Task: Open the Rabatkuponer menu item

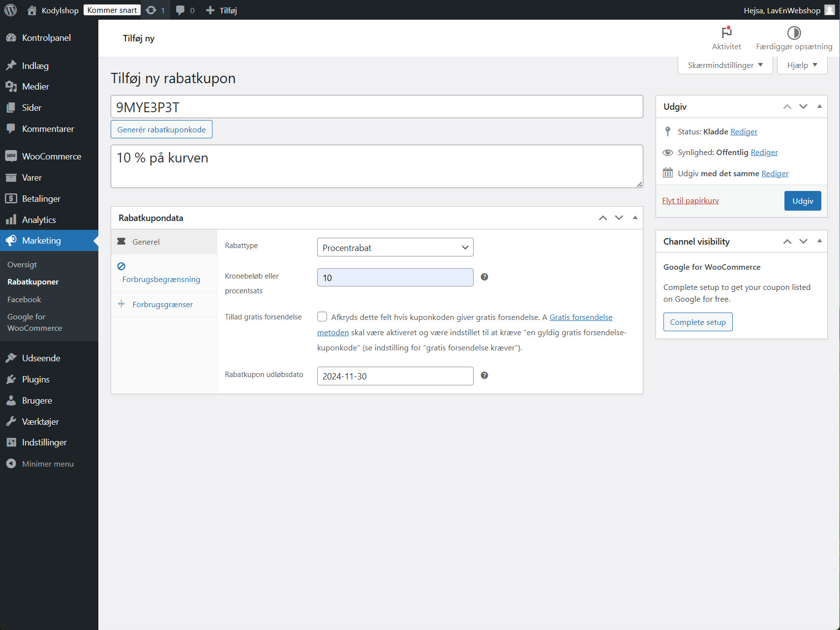Action: [x=32, y=282]
